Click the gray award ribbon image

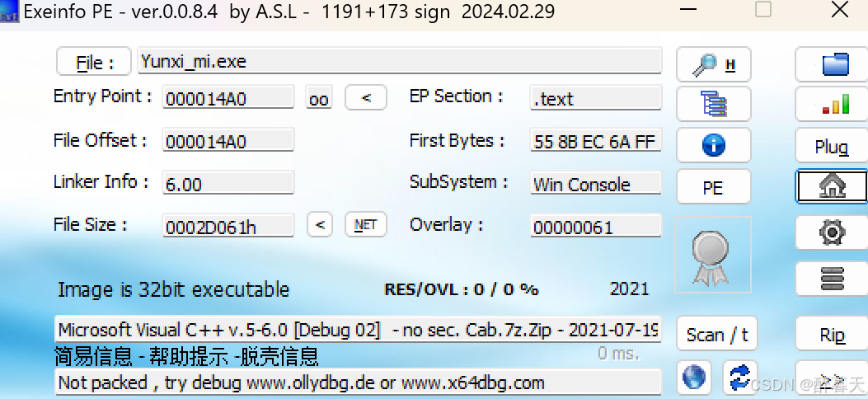pyautogui.click(x=713, y=255)
